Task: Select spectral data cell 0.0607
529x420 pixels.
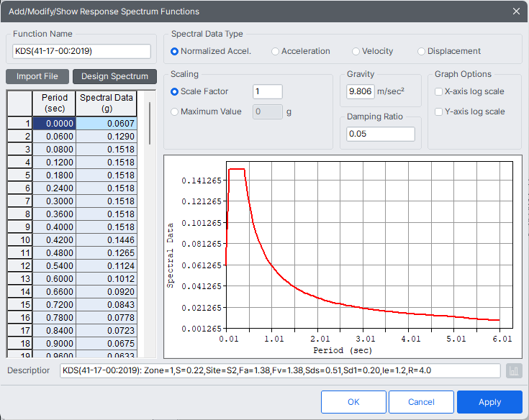Action: [x=107, y=124]
